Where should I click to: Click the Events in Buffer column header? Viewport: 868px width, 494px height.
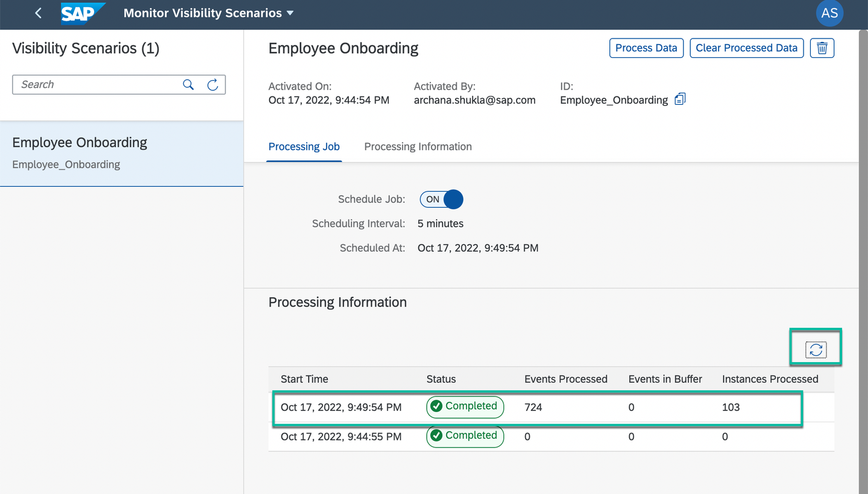(665, 380)
